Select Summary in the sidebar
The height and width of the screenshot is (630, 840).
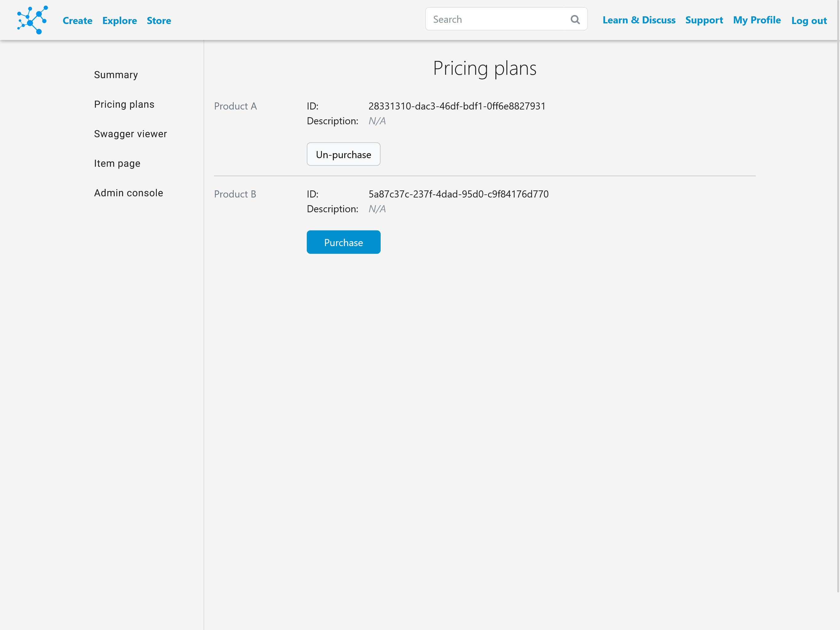pyautogui.click(x=116, y=75)
